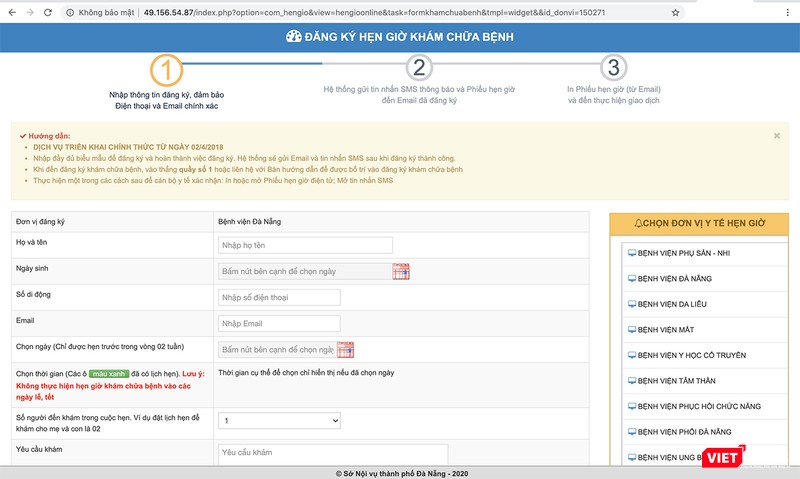Click the monitor icon beside BỆNH VIỆN DA LIỄU
800x479 pixels.
[x=632, y=304]
